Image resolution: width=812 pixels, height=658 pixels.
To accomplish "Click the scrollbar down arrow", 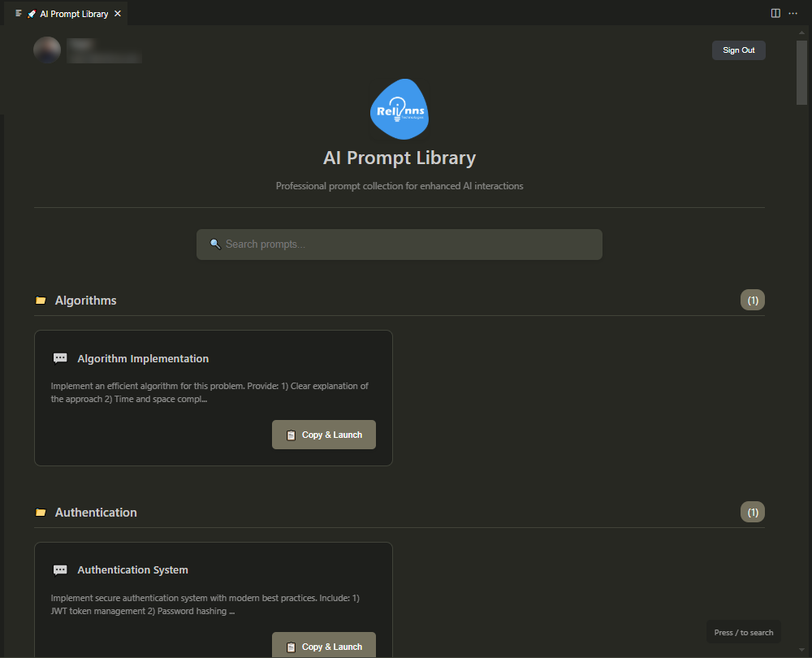I will (801, 650).
